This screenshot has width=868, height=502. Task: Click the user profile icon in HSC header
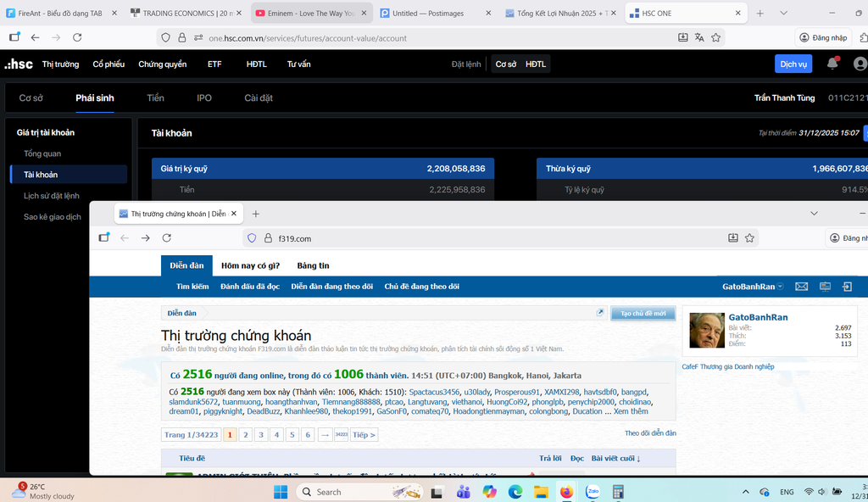(x=860, y=64)
